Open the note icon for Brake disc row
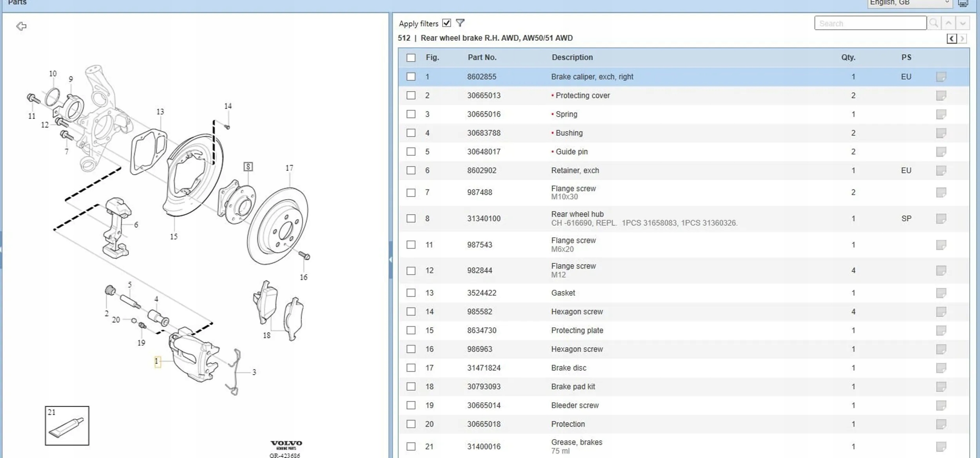 (x=941, y=368)
